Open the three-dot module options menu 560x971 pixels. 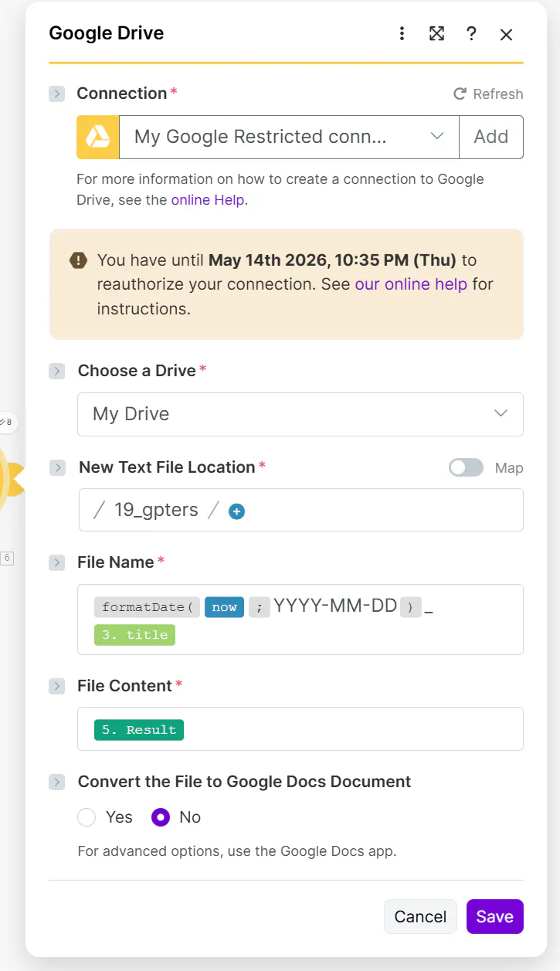coord(402,33)
